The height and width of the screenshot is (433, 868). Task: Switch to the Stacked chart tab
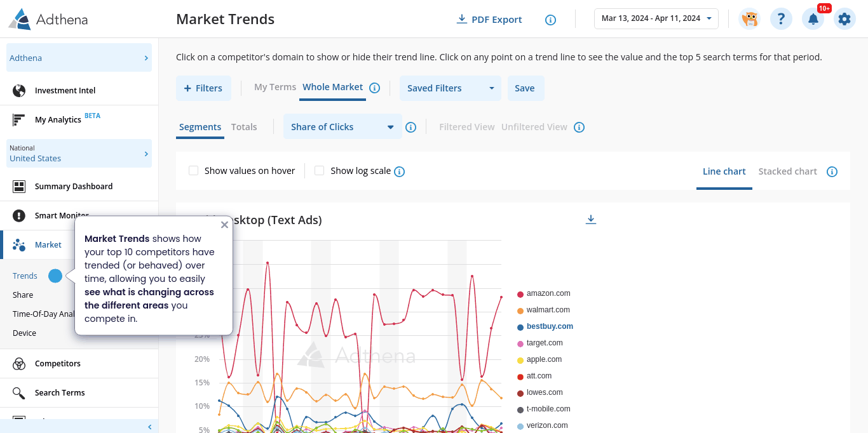[x=788, y=171]
